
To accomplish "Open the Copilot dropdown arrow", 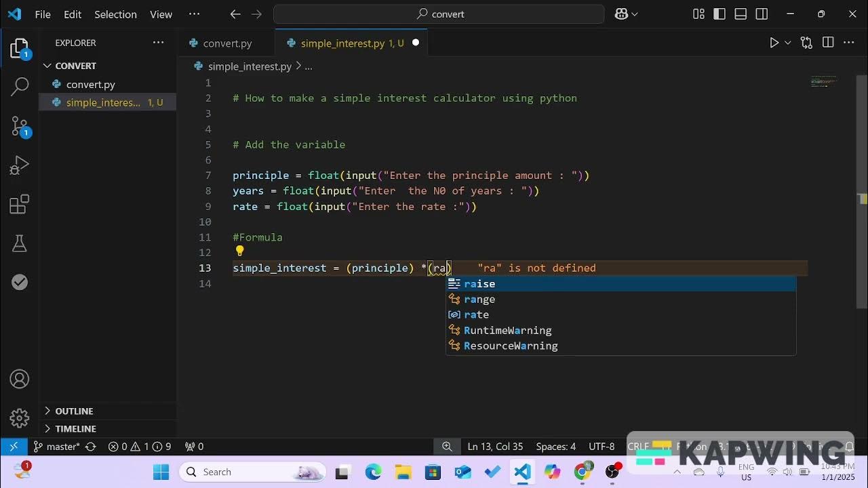I will click(635, 14).
